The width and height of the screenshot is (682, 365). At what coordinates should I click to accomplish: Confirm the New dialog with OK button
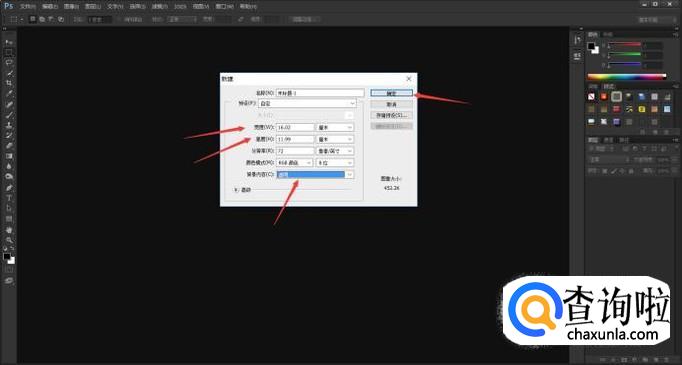coord(391,93)
